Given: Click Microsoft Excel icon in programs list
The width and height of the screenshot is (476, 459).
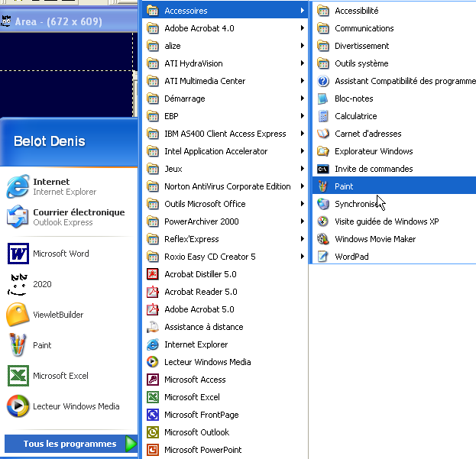Looking at the screenshot, I should [153, 397].
